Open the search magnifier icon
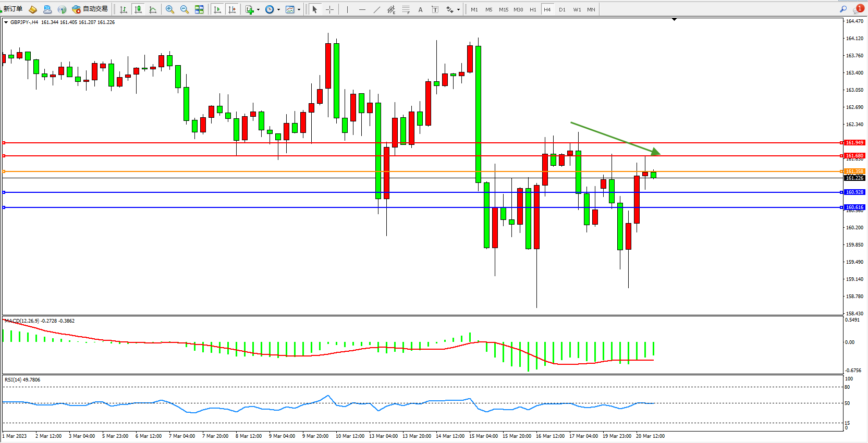The width and height of the screenshot is (868, 443). pyautogui.click(x=842, y=9)
